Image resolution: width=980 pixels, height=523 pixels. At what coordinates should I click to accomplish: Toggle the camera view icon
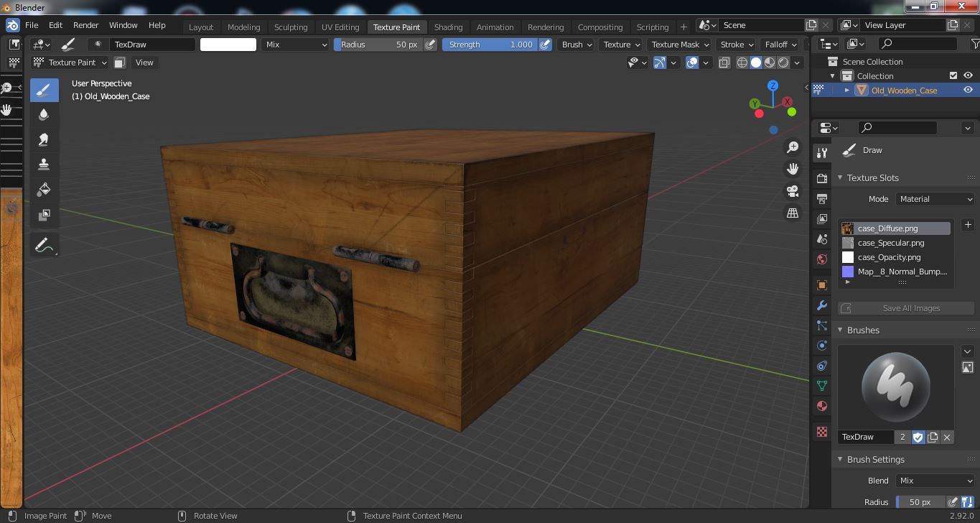(793, 191)
